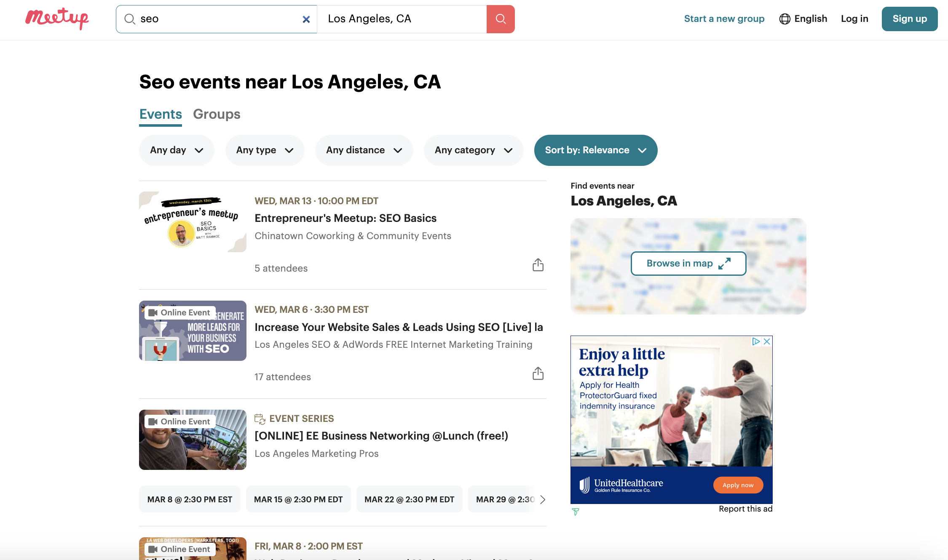Image resolution: width=948 pixels, height=560 pixels.
Task: Open Browse in map
Action: (688, 263)
